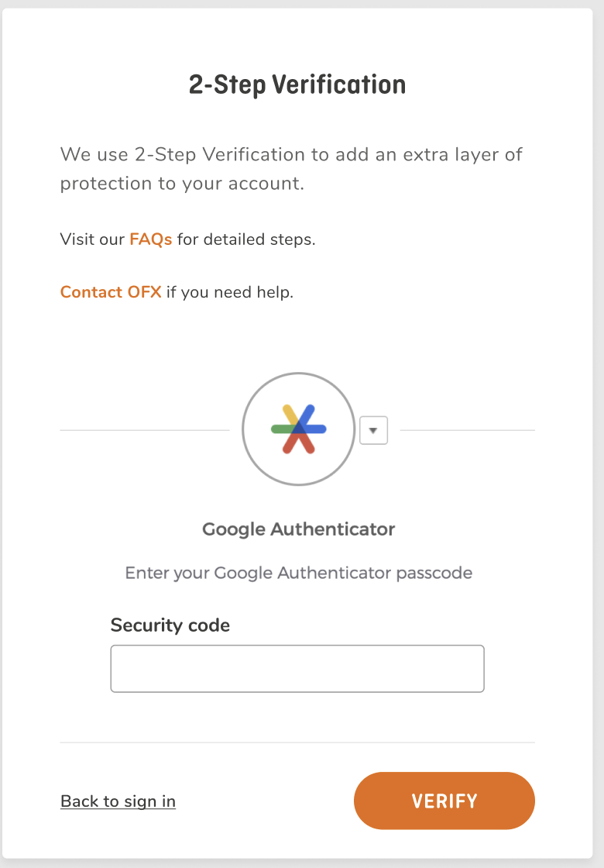Image resolution: width=604 pixels, height=868 pixels.
Task: Open the FAQs link
Action: pyautogui.click(x=150, y=239)
